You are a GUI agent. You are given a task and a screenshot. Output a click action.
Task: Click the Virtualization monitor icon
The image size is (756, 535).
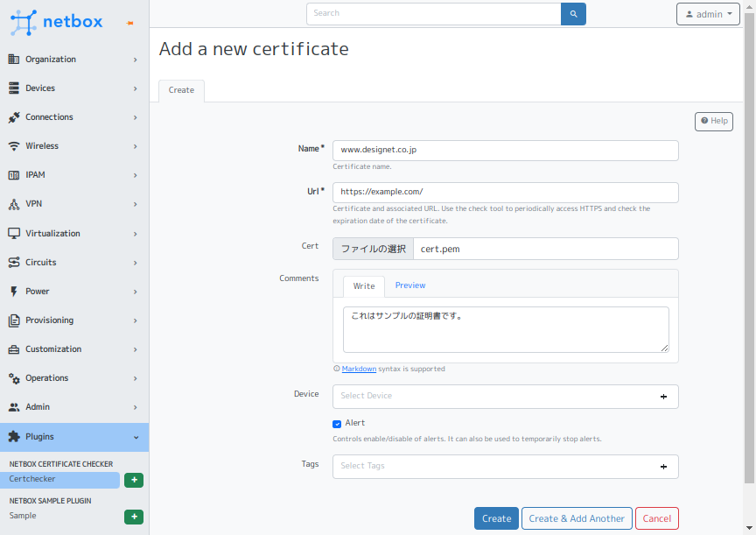tap(14, 234)
